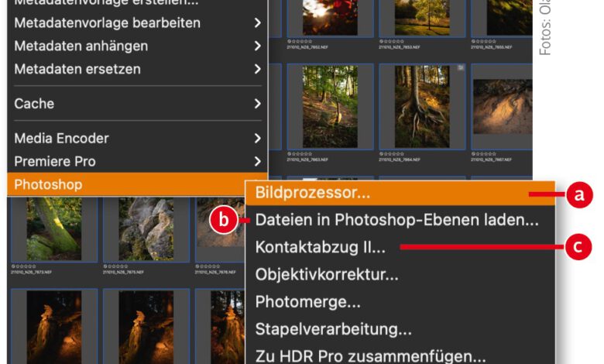Click file name 211010_NZ6_7853.NEF
Viewport: 604px width, 364px height.
coord(400,47)
